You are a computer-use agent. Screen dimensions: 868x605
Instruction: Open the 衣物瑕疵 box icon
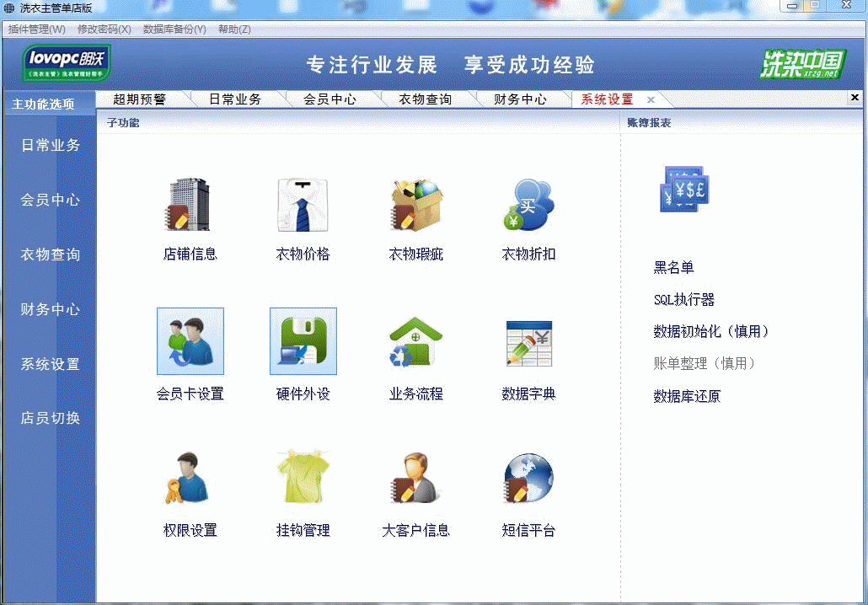tap(415, 204)
